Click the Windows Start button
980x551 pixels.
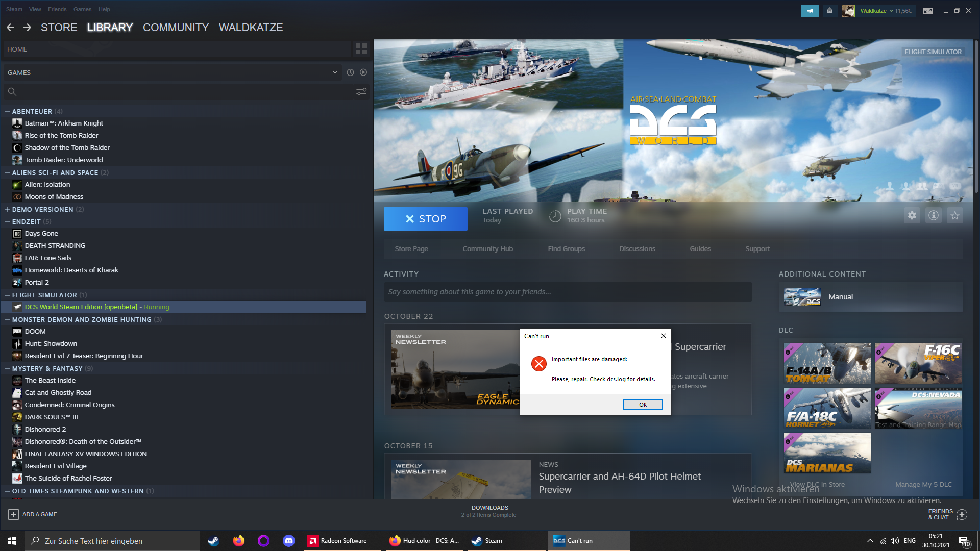pyautogui.click(x=12, y=541)
